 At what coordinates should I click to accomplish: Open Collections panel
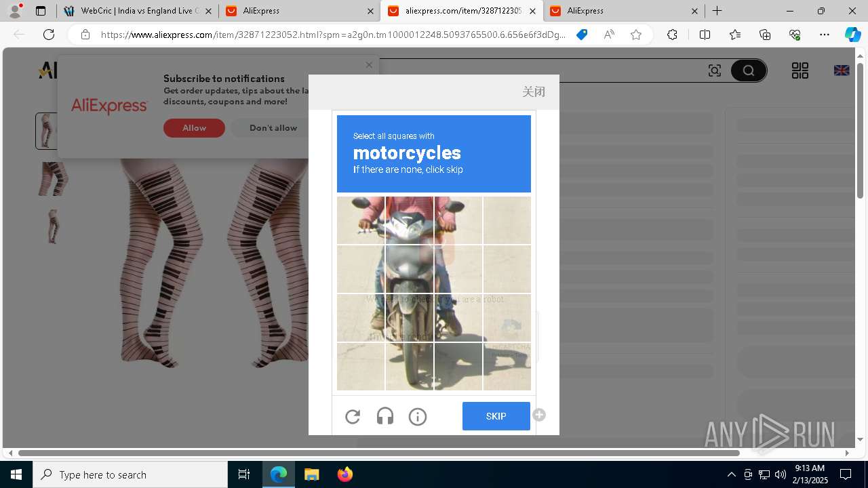(x=765, y=35)
